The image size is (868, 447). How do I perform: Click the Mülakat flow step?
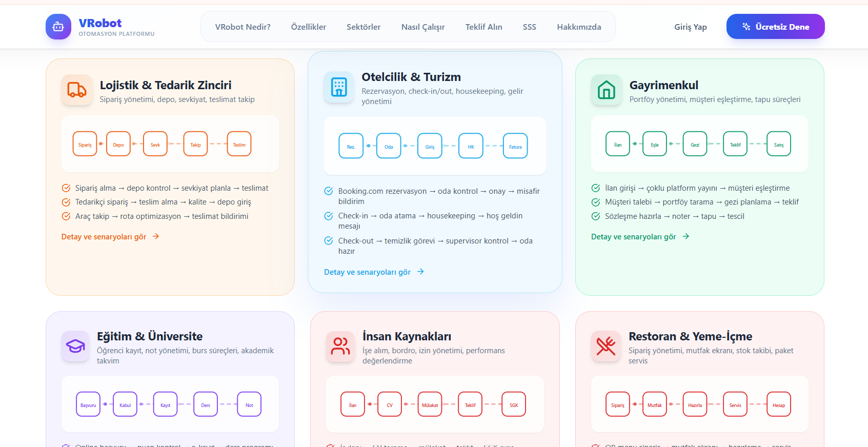tap(430, 404)
